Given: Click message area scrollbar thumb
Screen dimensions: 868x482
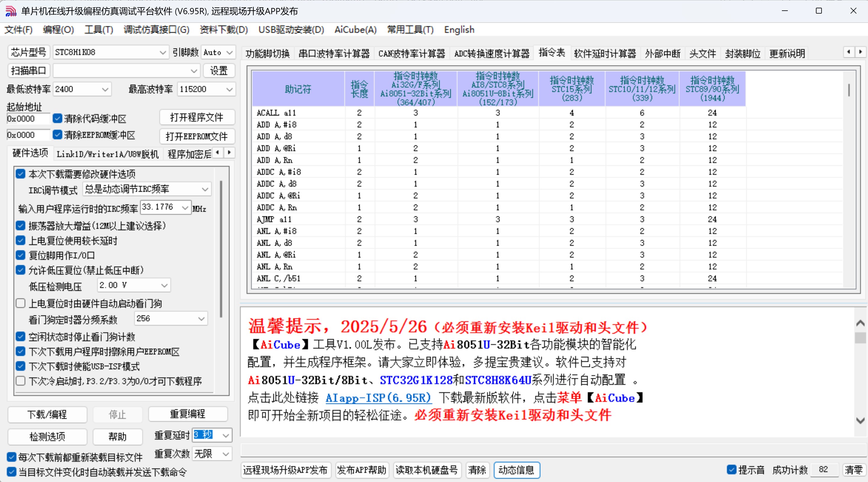Looking at the screenshot, I should click(x=860, y=338).
